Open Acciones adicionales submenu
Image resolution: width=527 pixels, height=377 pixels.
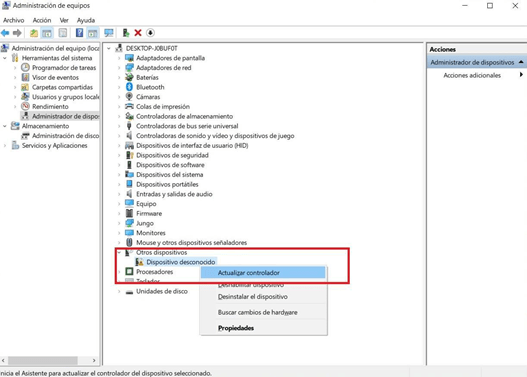pyautogui.click(x=477, y=75)
